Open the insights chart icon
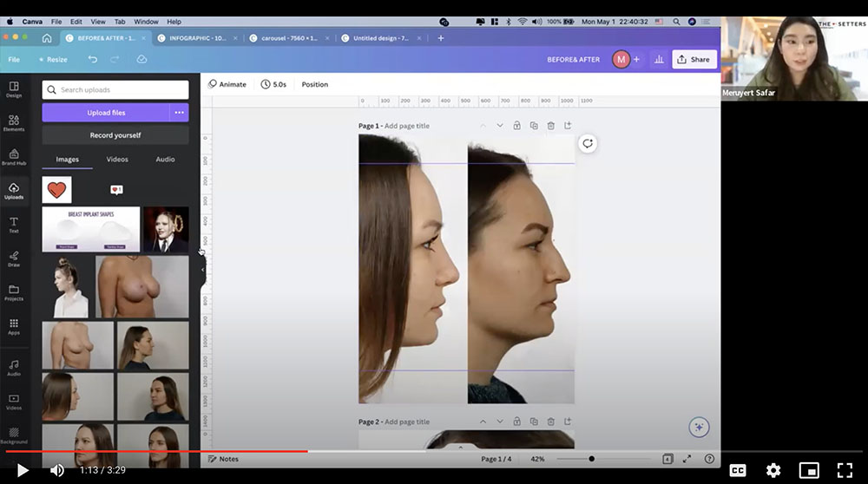Image resolution: width=868 pixels, height=484 pixels. (x=659, y=59)
